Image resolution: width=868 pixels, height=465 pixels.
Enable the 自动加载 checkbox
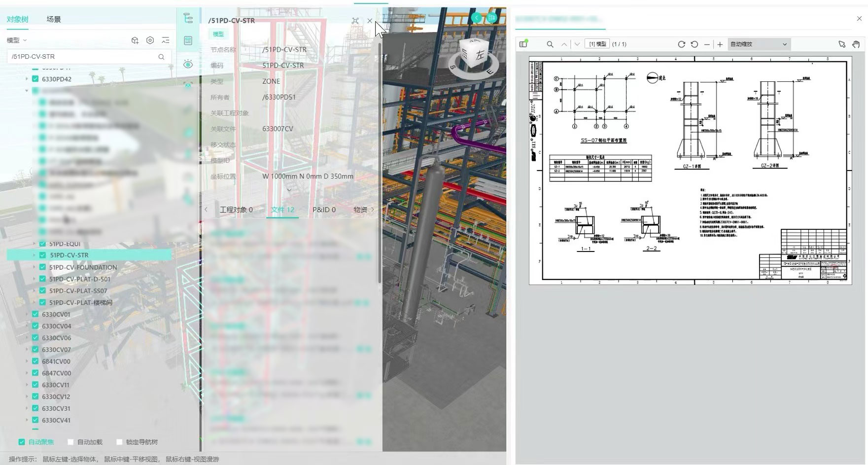[x=70, y=442]
